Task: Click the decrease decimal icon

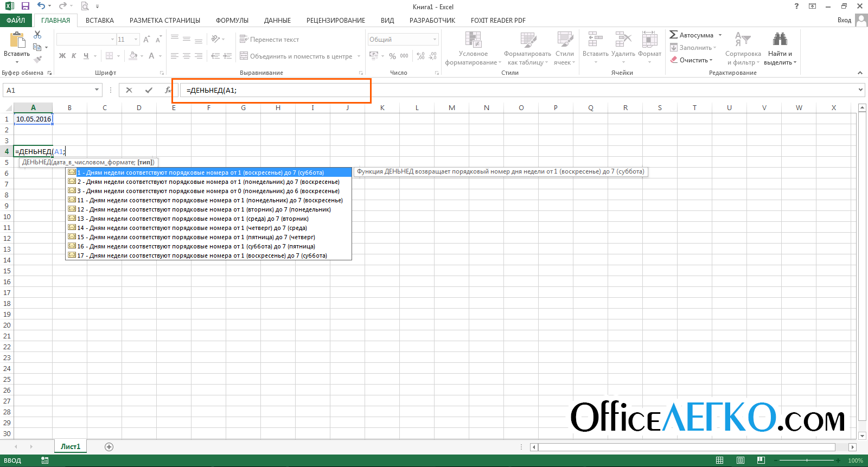Action: point(433,56)
